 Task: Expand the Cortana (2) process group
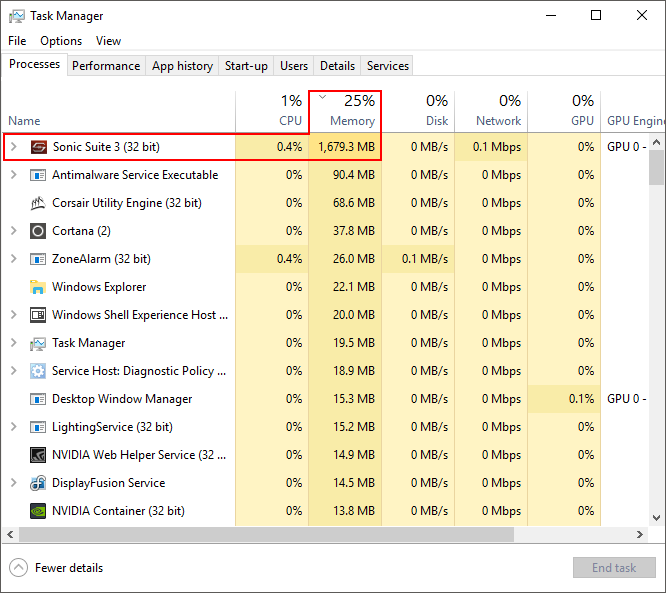pos(14,231)
